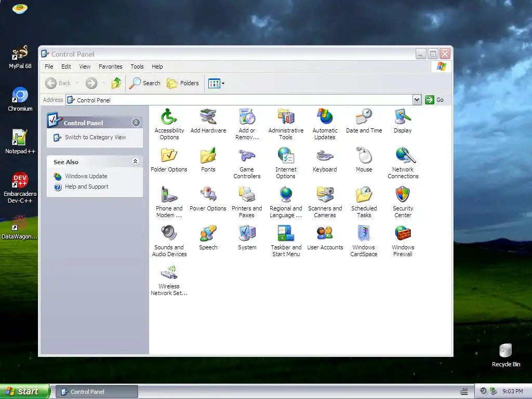Image resolution: width=532 pixels, height=399 pixels.
Task: Open Scheduled Tasks
Action: pyautogui.click(x=364, y=202)
